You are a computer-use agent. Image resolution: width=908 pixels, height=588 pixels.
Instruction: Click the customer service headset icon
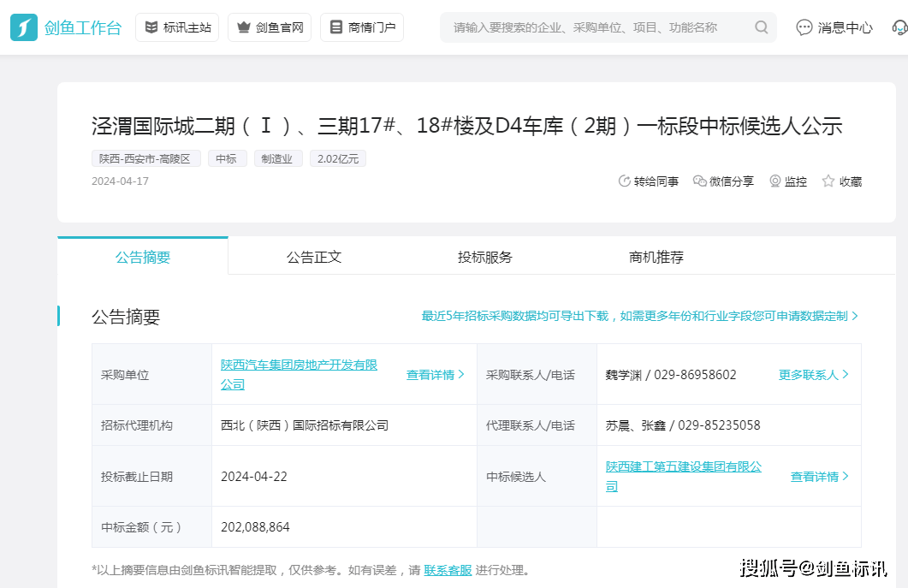pyautogui.click(x=900, y=27)
